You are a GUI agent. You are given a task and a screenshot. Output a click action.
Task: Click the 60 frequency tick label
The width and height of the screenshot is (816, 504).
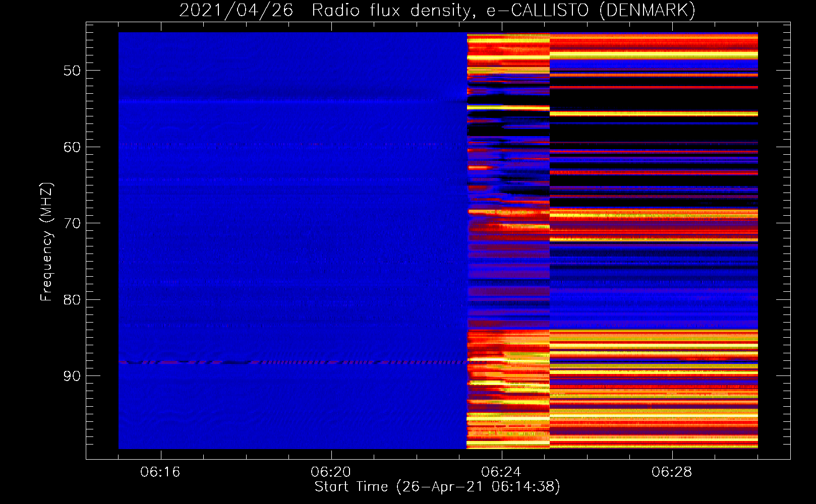point(72,147)
